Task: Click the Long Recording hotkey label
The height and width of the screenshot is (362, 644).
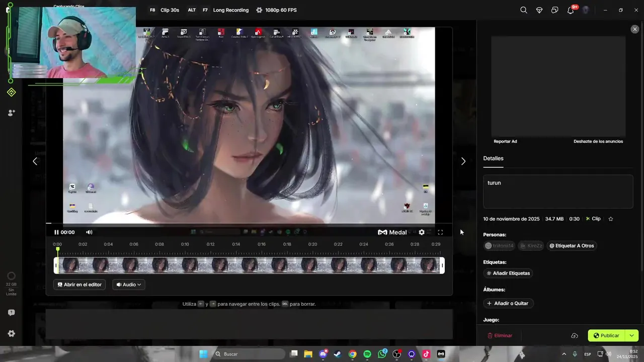Action: pos(230,10)
